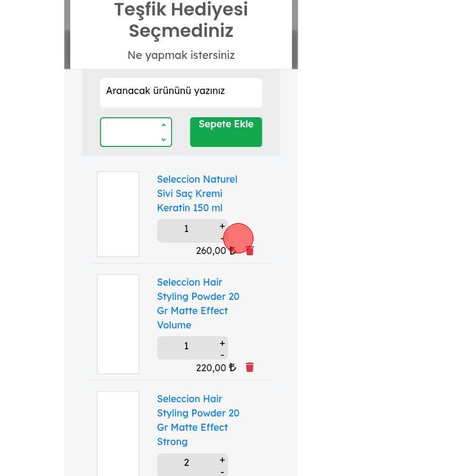Viewport: 476px width, 476px height.
Task: Open Hair Styling Powder Matte Effect Volume link
Action: [198, 303]
